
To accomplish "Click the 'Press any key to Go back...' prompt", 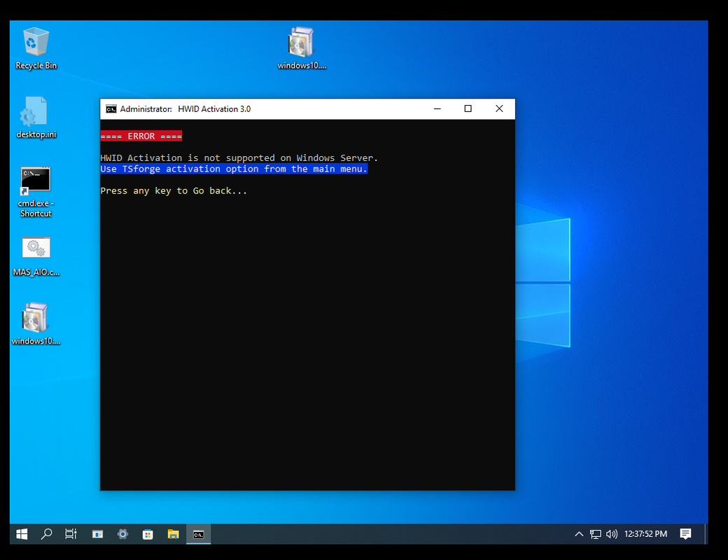I will 174,191.
